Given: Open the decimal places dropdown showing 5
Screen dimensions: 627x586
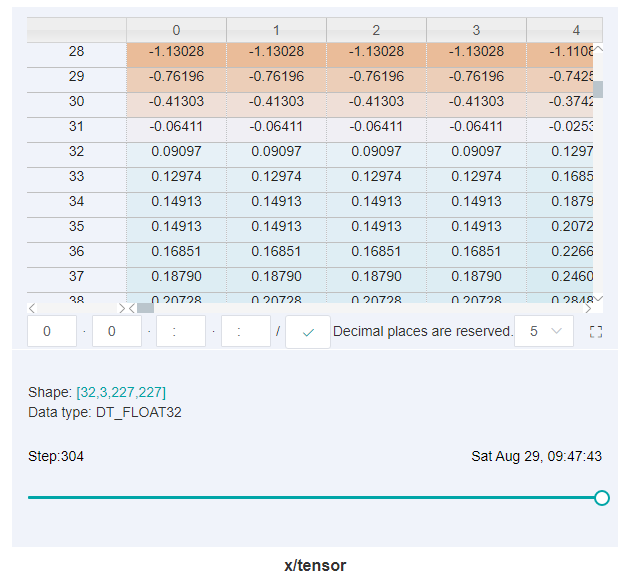Looking at the screenshot, I should tap(543, 331).
